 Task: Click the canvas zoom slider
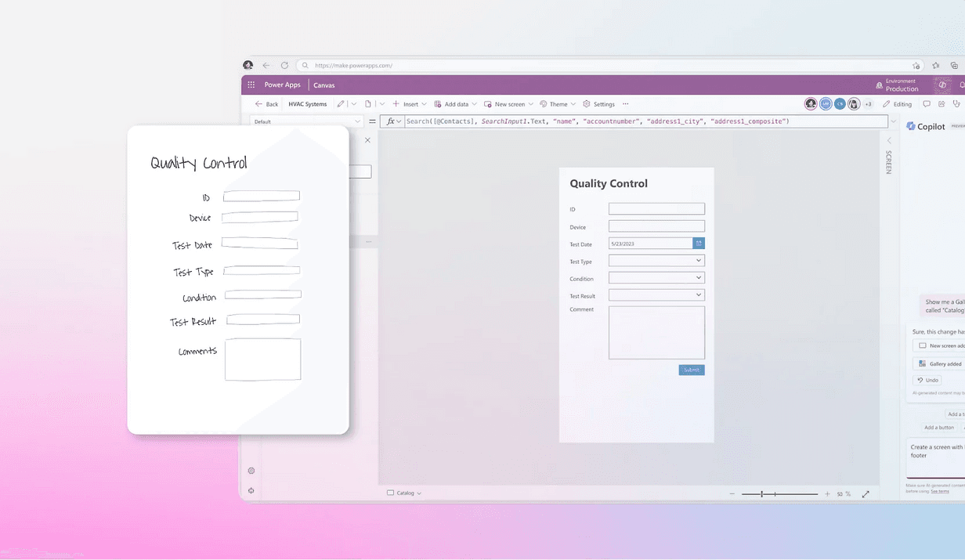779,494
